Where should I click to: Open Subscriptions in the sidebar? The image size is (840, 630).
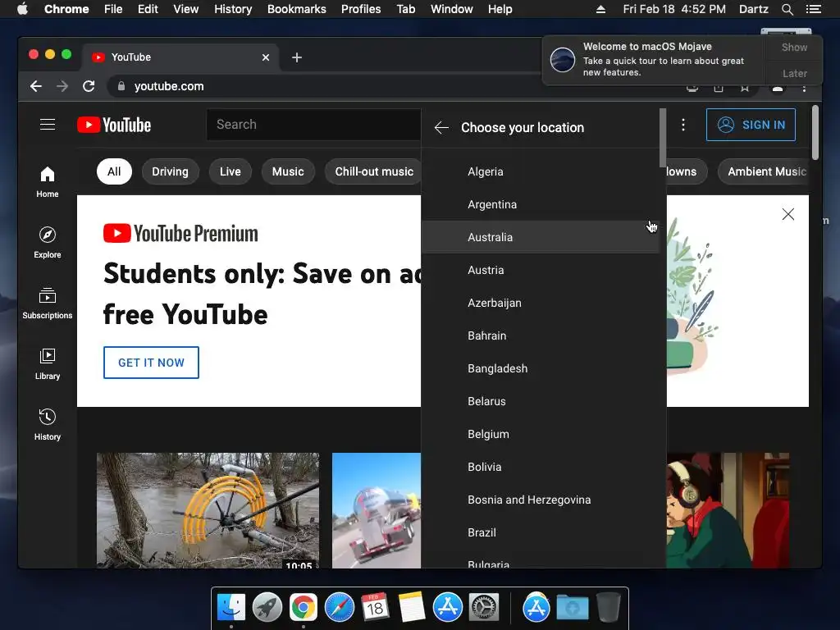47,304
